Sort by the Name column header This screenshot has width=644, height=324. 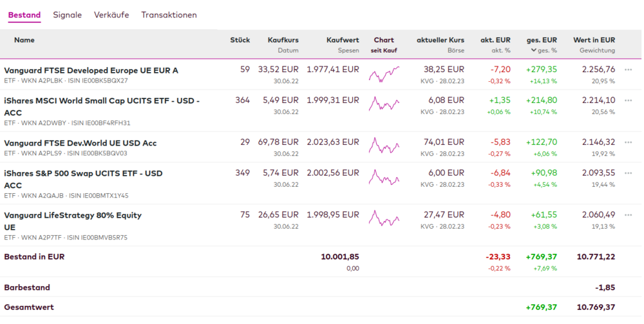pyautogui.click(x=24, y=40)
